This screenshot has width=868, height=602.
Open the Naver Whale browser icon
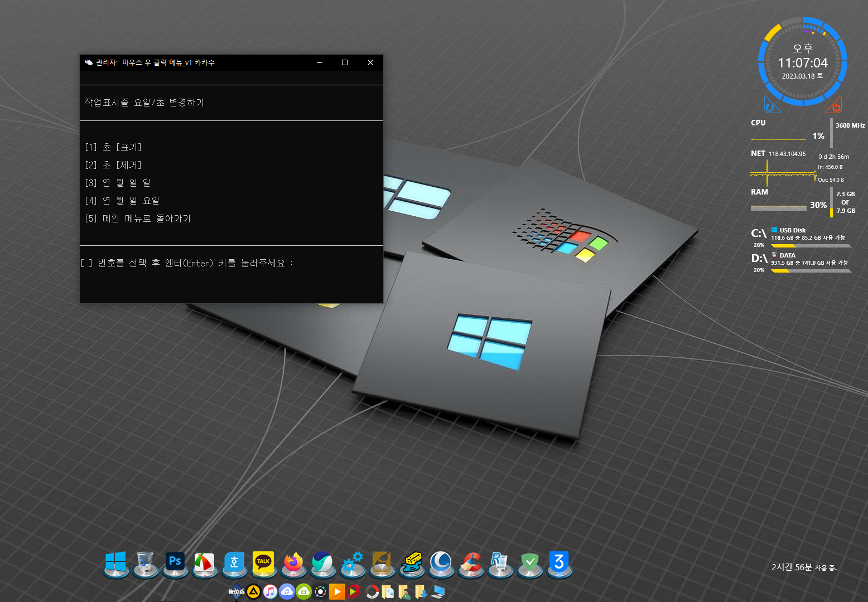pyautogui.click(x=322, y=563)
